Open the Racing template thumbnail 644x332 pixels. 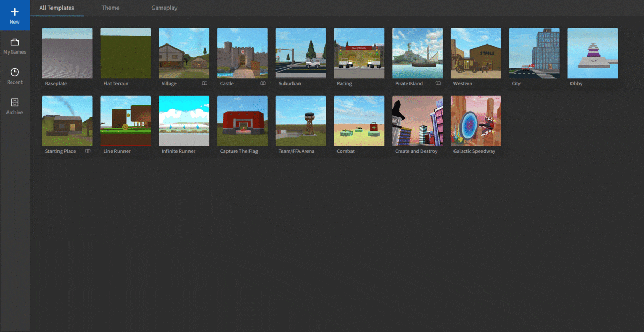pos(360,54)
